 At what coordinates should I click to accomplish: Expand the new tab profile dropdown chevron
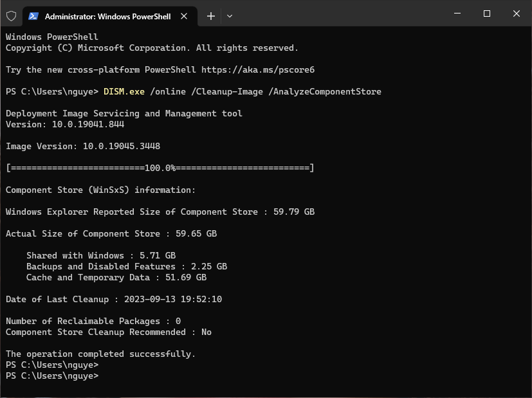pyautogui.click(x=230, y=16)
